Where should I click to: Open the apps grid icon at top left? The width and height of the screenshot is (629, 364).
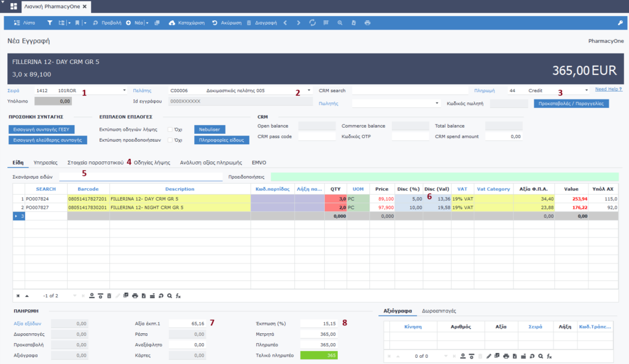(14, 7)
